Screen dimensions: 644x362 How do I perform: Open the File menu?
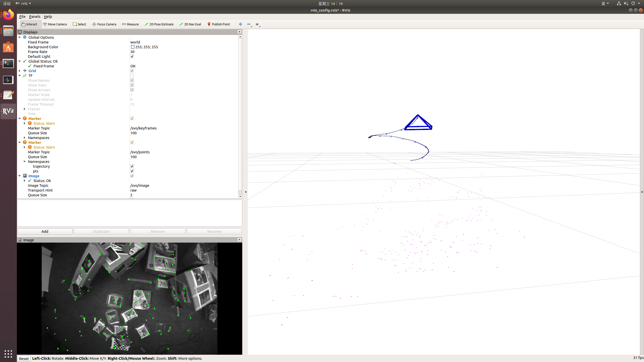pos(22,17)
